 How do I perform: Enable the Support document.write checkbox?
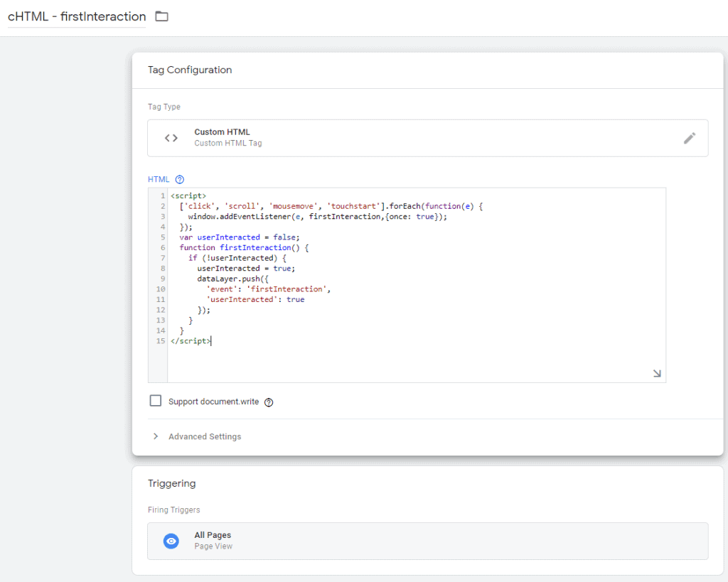pyautogui.click(x=156, y=401)
